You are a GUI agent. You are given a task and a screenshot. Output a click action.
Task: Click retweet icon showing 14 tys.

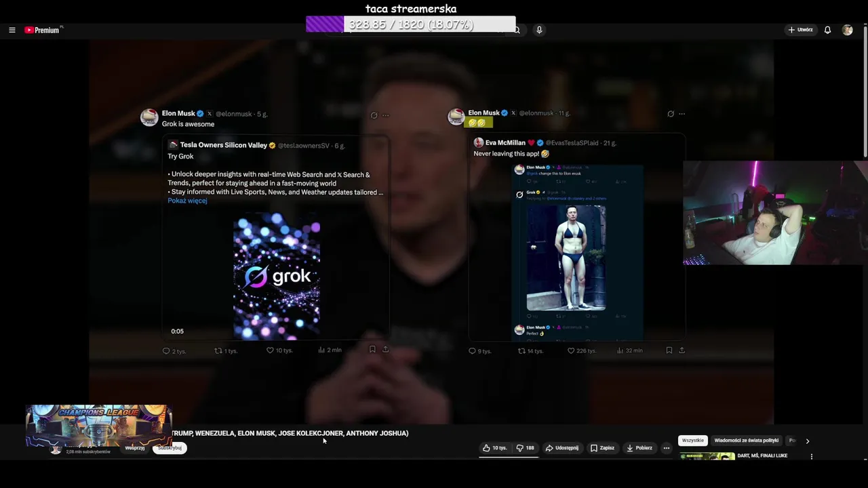[521, 351]
